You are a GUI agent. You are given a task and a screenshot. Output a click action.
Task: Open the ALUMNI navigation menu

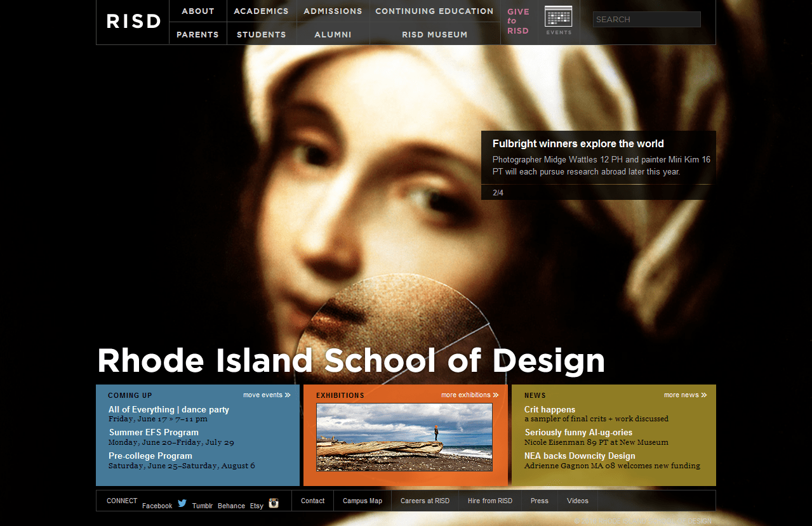(333, 34)
